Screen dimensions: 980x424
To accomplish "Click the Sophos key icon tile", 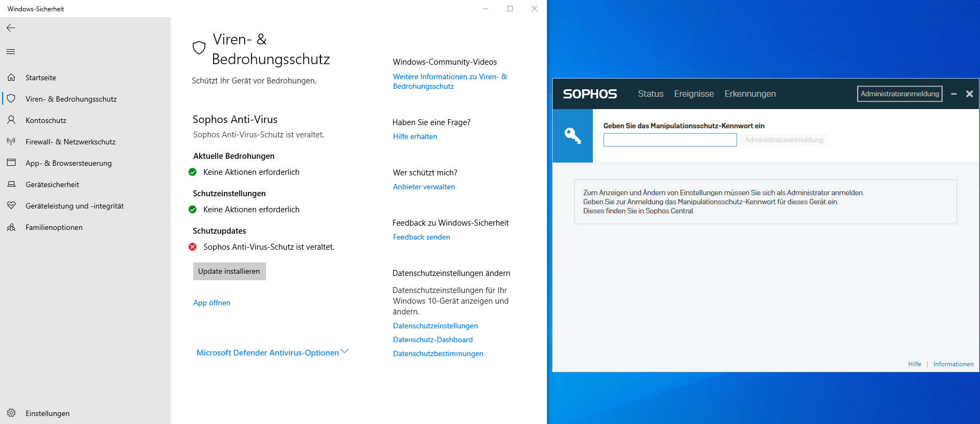I will click(573, 136).
